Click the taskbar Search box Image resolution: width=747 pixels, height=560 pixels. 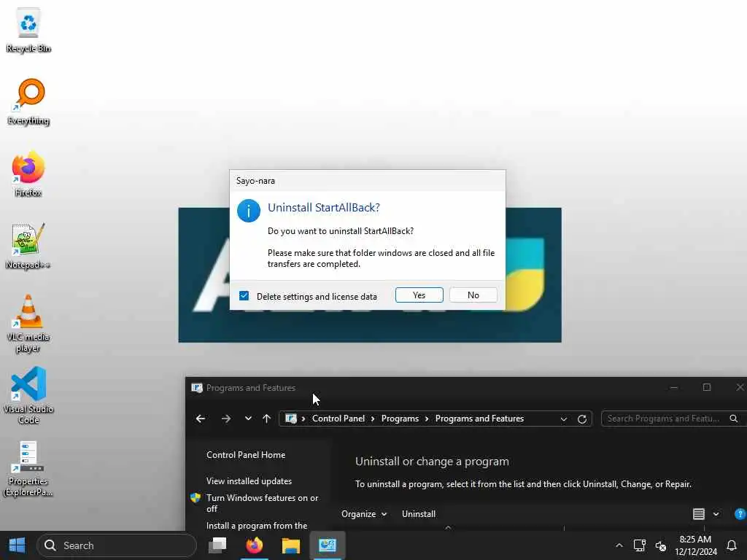point(117,545)
